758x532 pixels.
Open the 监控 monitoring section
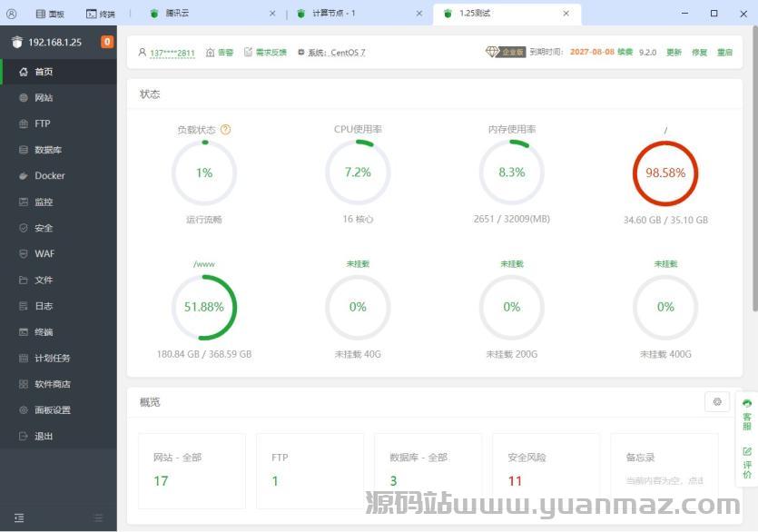58,202
